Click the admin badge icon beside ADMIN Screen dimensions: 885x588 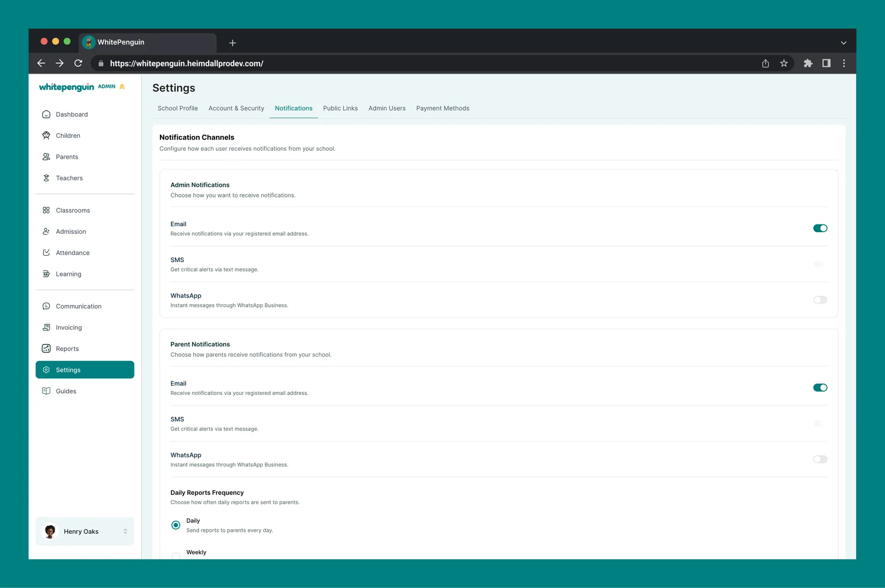(x=122, y=87)
